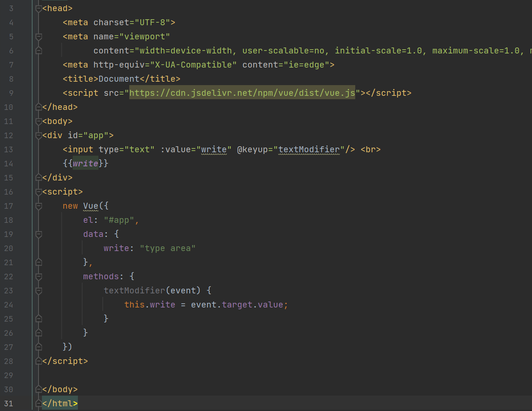Viewport: 532px width, 411px height.
Task: Click the type="text" attribute on the input tag
Action: pyautogui.click(x=127, y=150)
